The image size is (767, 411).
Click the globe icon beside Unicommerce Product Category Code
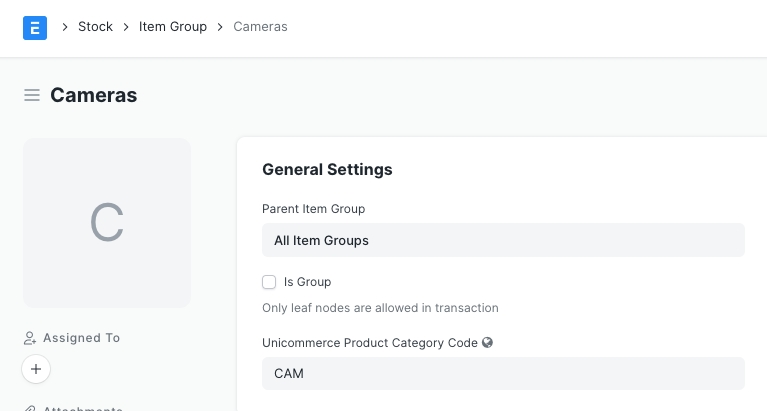[x=488, y=342]
